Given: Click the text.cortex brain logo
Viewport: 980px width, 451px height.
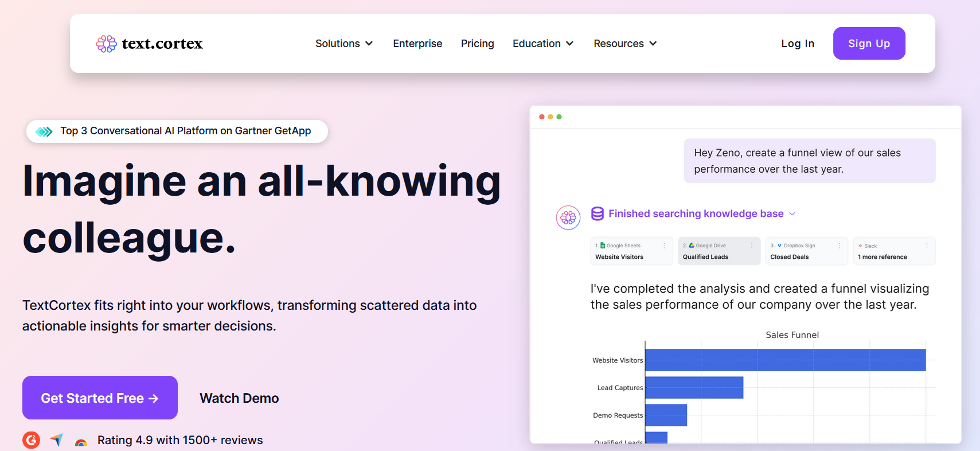Looking at the screenshot, I should pyautogui.click(x=106, y=44).
